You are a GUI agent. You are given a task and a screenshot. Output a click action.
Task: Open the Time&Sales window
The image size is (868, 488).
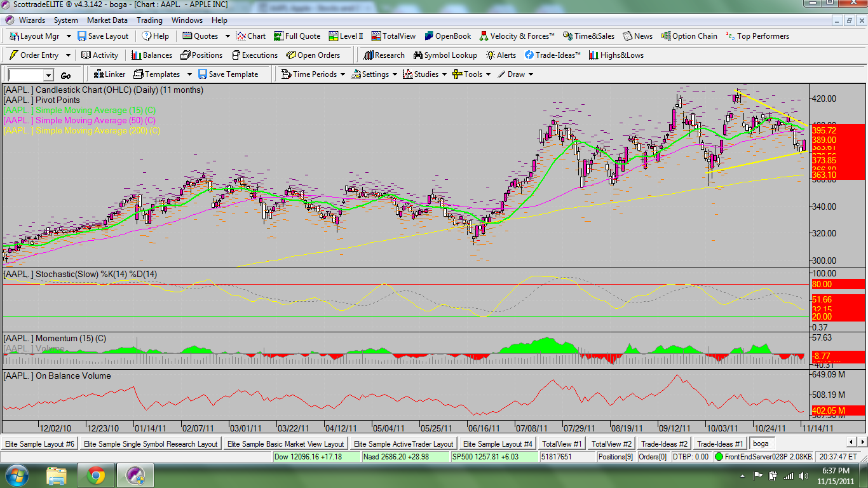(589, 36)
